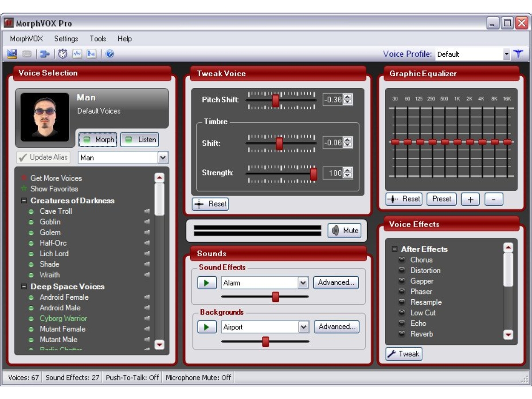Click the red star by Get More Voices
532x399 pixels.
point(24,178)
